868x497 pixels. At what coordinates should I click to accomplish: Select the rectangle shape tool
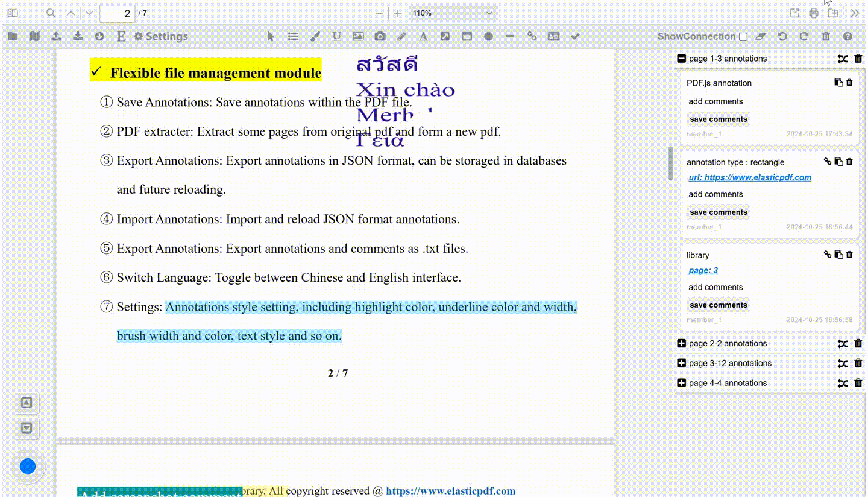click(x=467, y=36)
